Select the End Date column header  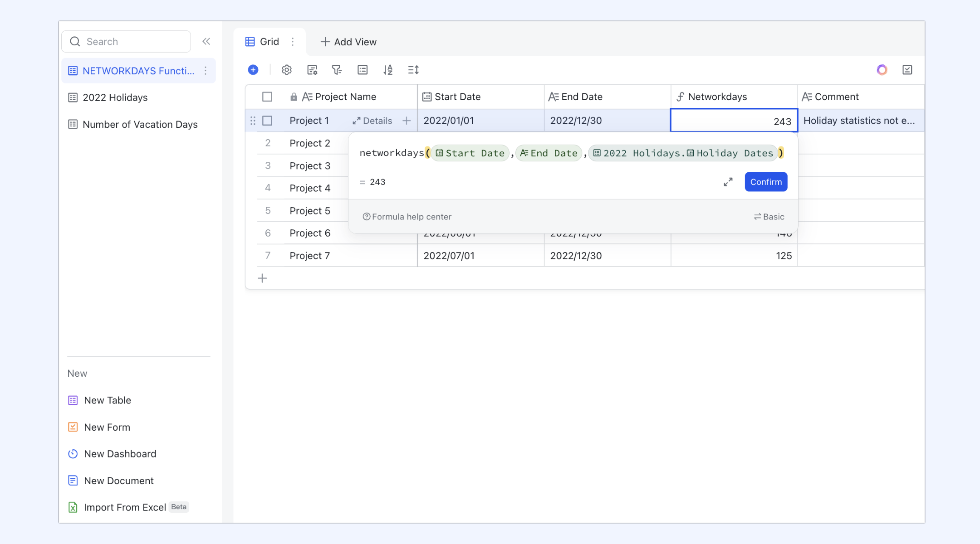(608, 97)
